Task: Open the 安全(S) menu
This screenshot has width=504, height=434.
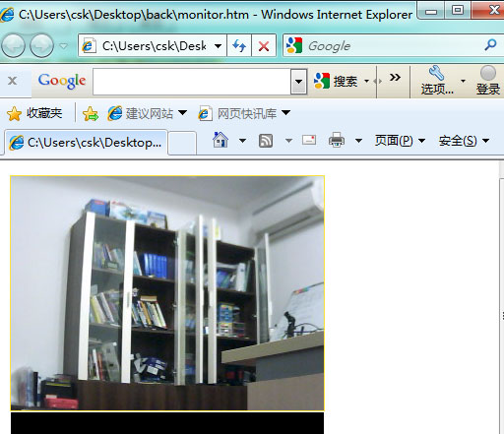Action: pos(464,141)
